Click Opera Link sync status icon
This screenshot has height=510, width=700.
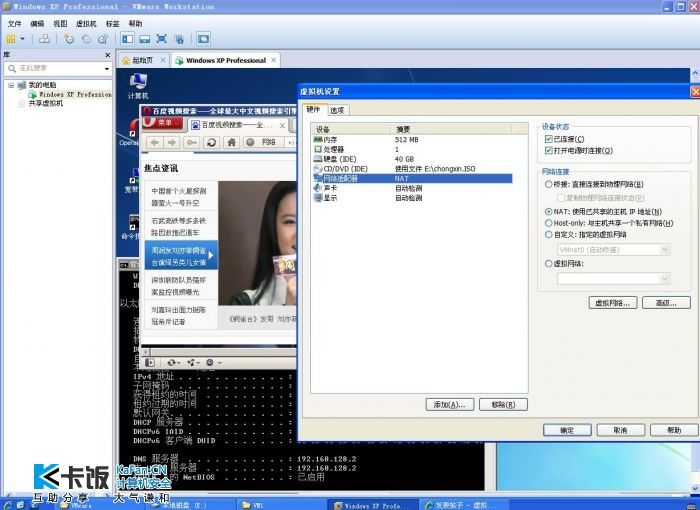click(173, 363)
